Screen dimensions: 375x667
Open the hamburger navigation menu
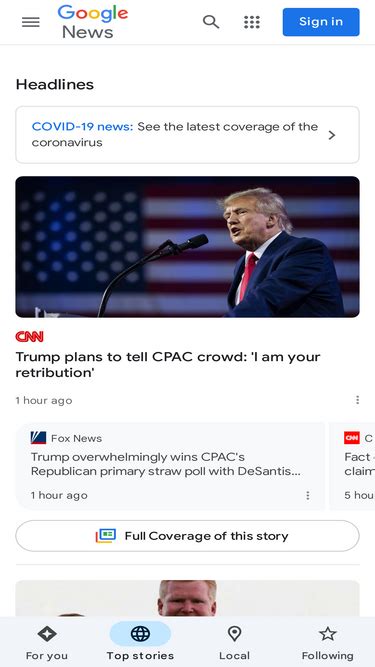(x=31, y=22)
